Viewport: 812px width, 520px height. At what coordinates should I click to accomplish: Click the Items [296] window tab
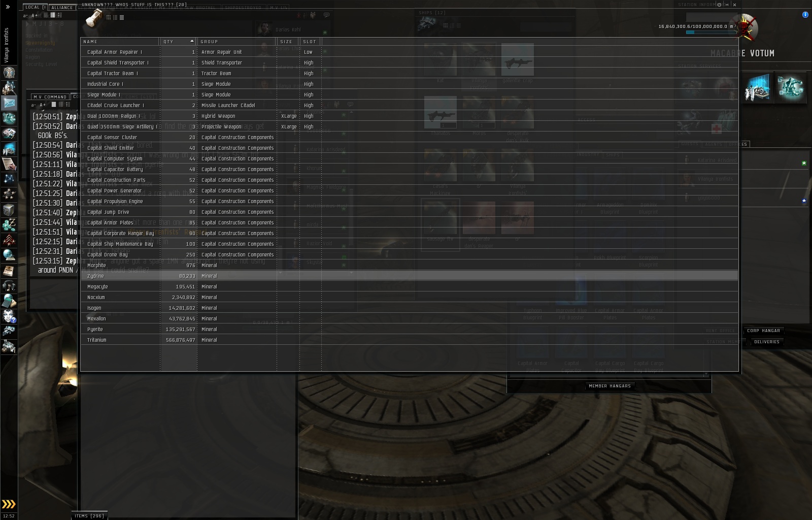pyautogui.click(x=89, y=516)
